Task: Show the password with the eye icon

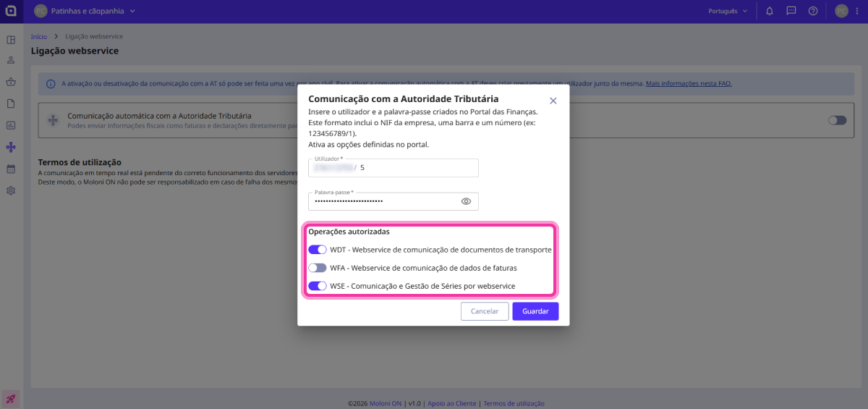Action: [x=466, y=201]
